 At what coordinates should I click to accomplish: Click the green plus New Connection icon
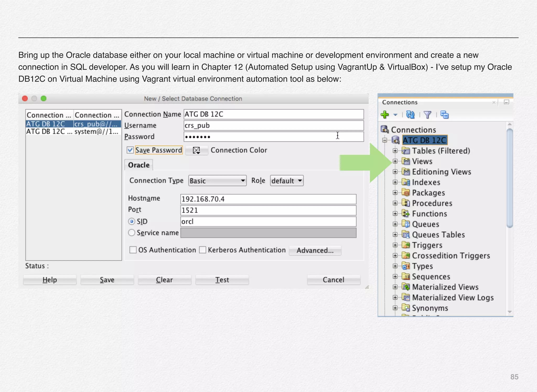pos(385,115)
